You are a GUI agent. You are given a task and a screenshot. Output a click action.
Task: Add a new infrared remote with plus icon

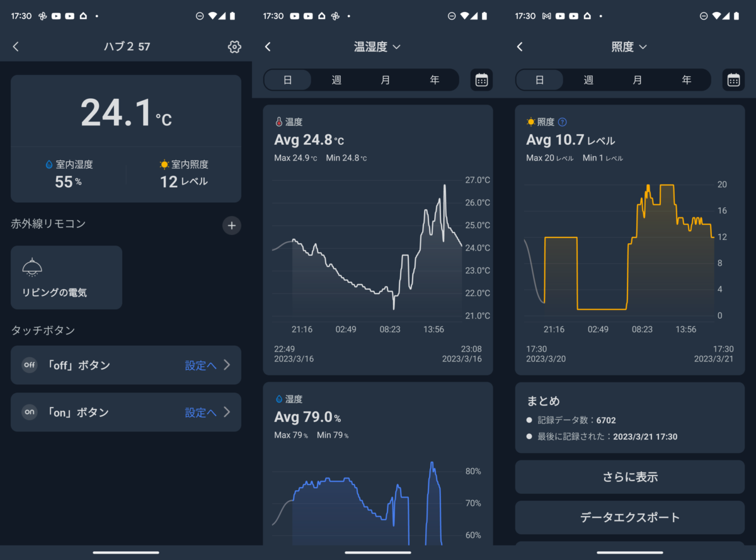232,226
